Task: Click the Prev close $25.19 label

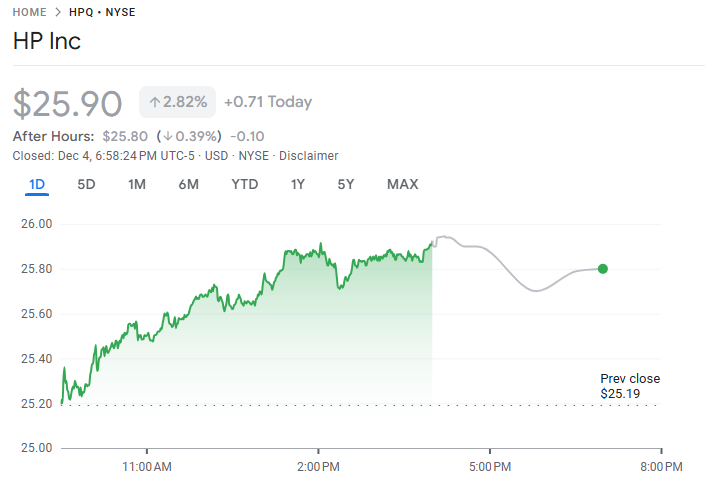Action: pyautogui.click(x=629, y=386)
